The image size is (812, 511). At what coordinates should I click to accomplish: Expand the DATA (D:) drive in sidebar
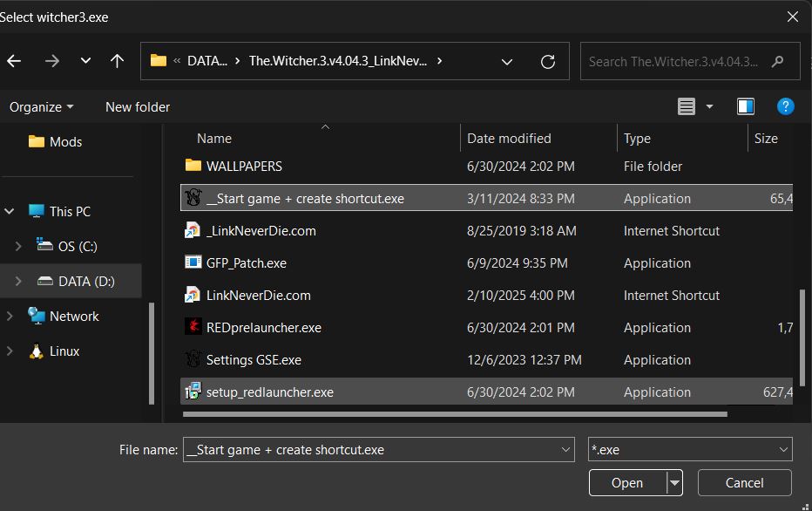tap(19, 281)
